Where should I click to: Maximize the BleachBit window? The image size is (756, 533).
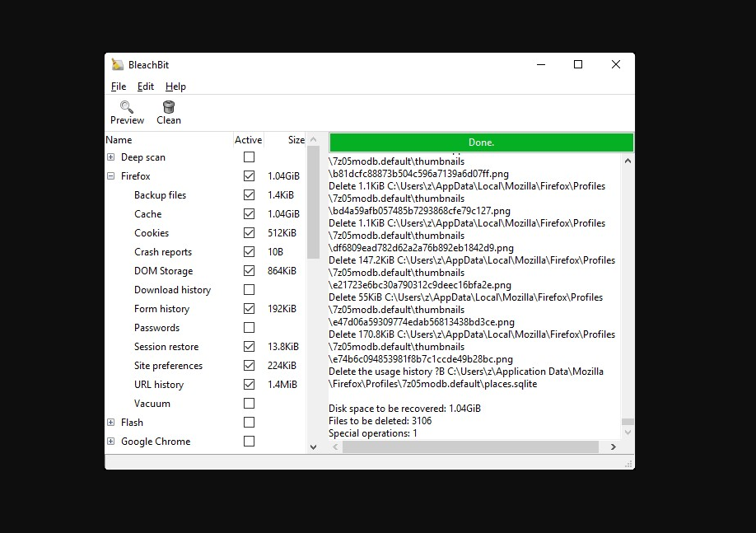click(578, 64)
